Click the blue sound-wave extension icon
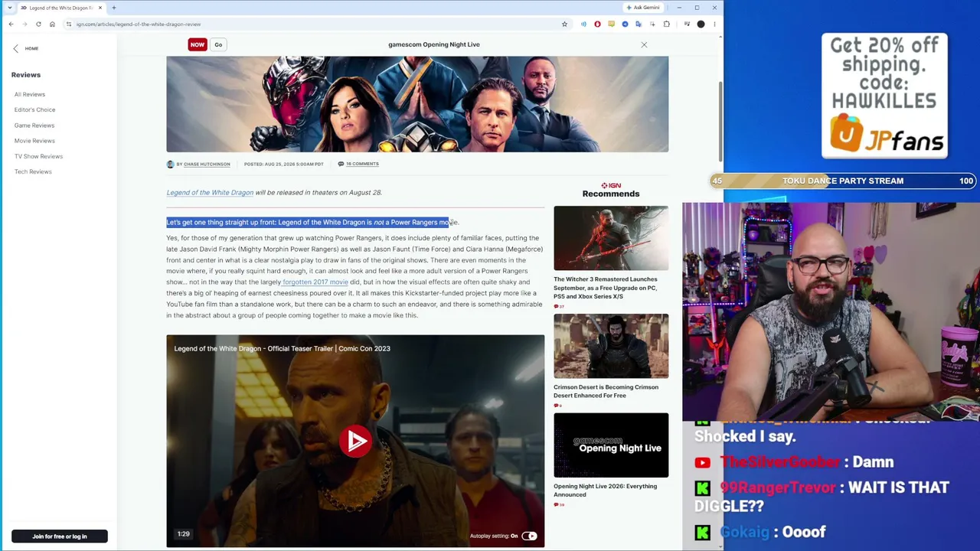Screen dimensions: 980x551 (x=583, y=24)
